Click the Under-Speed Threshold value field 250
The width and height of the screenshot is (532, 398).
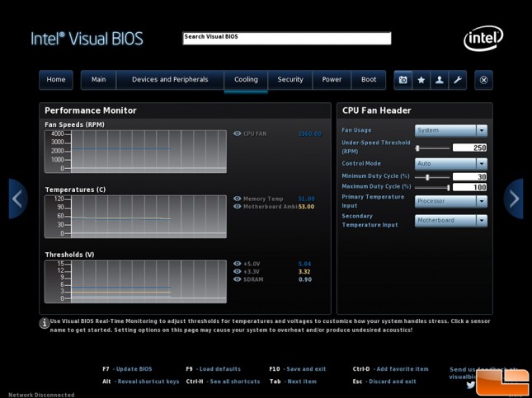point(469,147)
